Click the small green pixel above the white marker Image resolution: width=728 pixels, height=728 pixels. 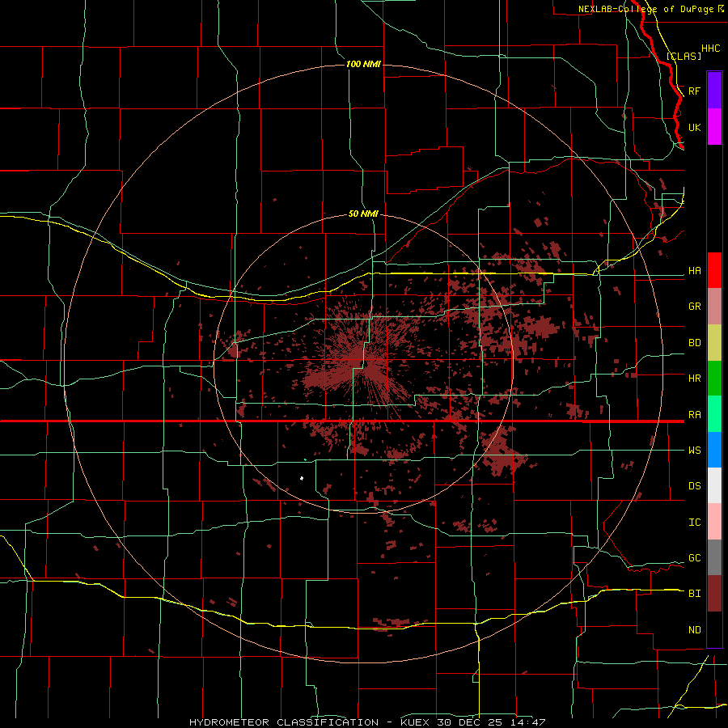pos(305,459)
